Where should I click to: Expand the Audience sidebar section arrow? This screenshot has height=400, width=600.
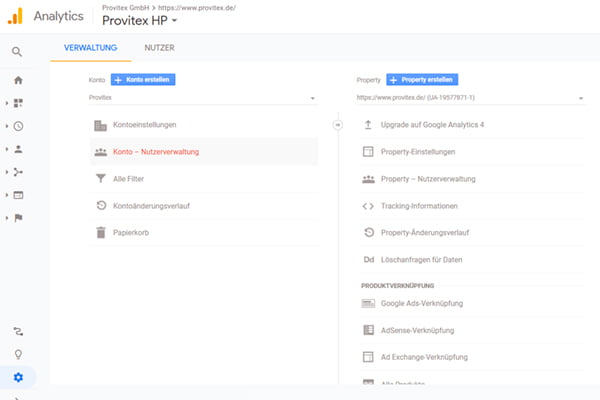7,149
